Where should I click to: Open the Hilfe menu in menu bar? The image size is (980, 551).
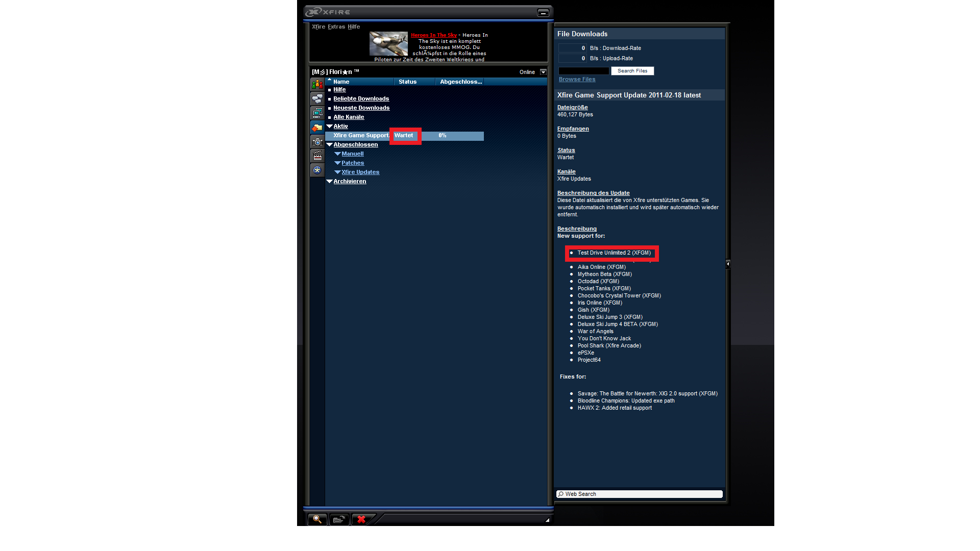354,27
